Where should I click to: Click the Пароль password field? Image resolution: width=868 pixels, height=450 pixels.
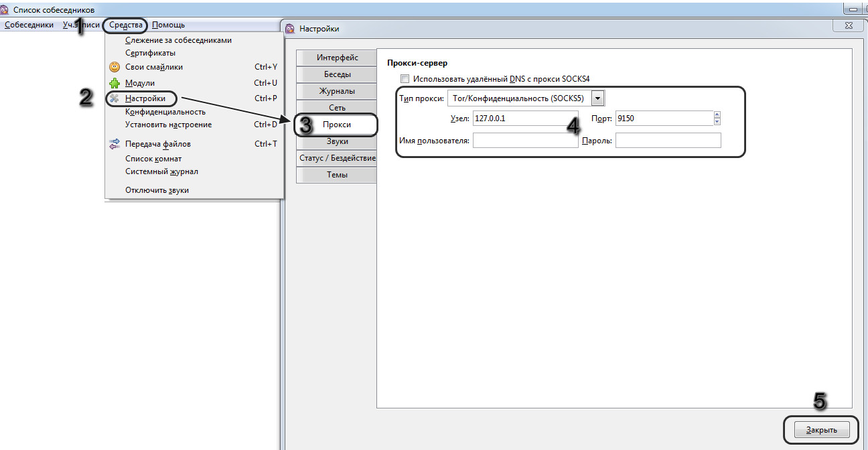(x=668, y=141)
